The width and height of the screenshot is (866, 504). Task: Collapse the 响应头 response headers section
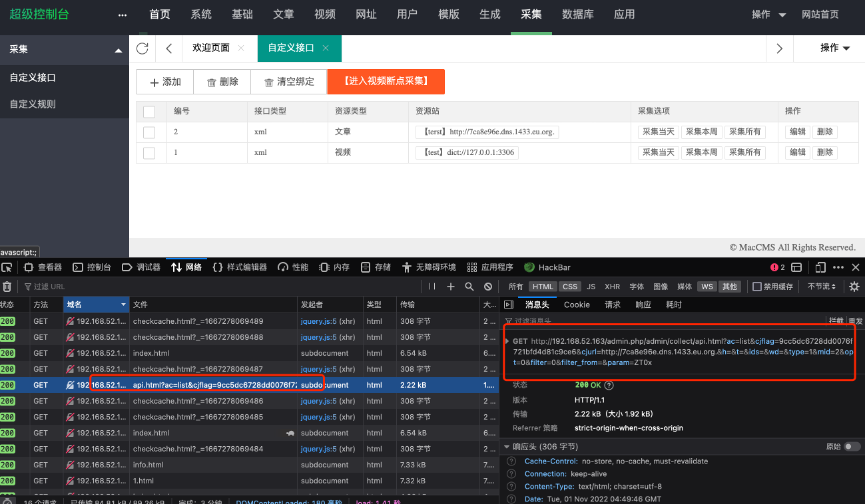click(x=506, y=447)
